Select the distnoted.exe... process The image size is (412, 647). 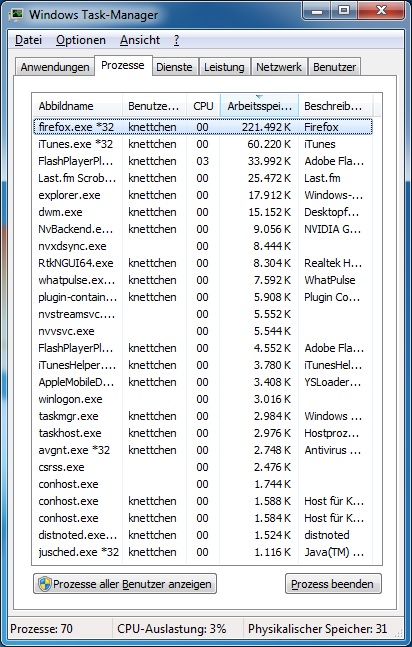click(203, 535)
